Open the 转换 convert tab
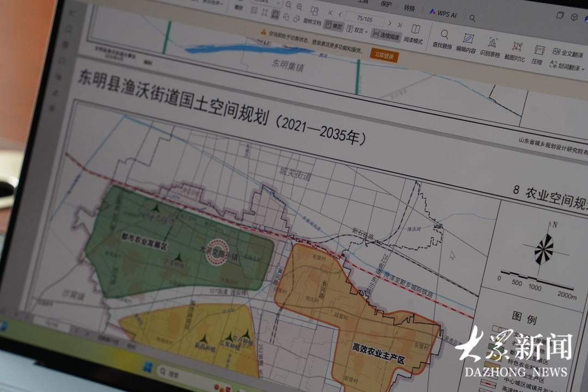This screenshot has height=392, width=588. pos(409,8)
